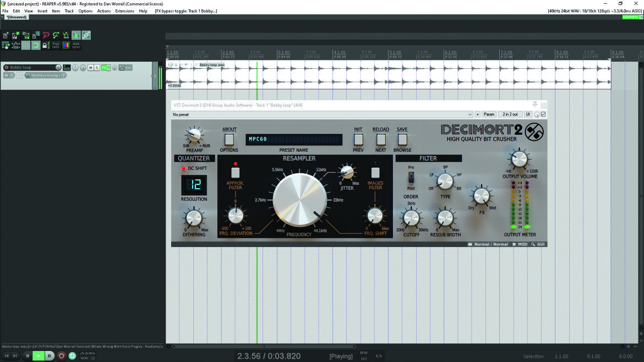Mute the Bobby loop track
The width and height of the screenshot is (644, 362).
pos(91,67)
